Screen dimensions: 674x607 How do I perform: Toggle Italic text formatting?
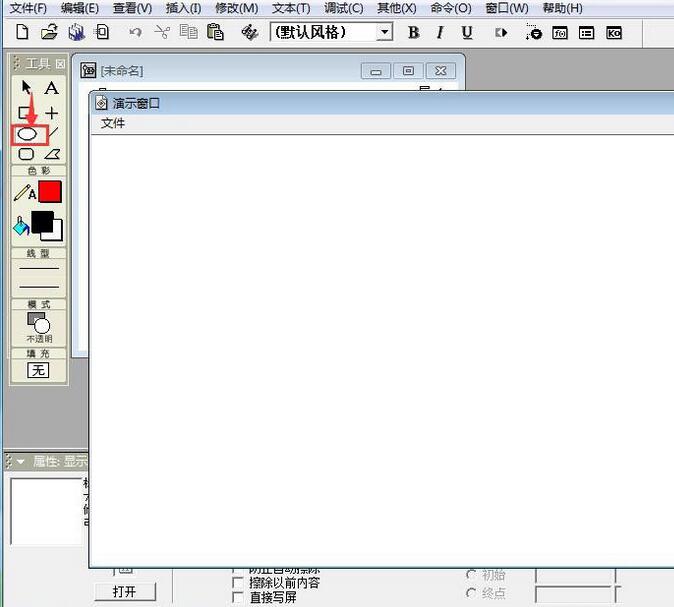coord(439,32)
